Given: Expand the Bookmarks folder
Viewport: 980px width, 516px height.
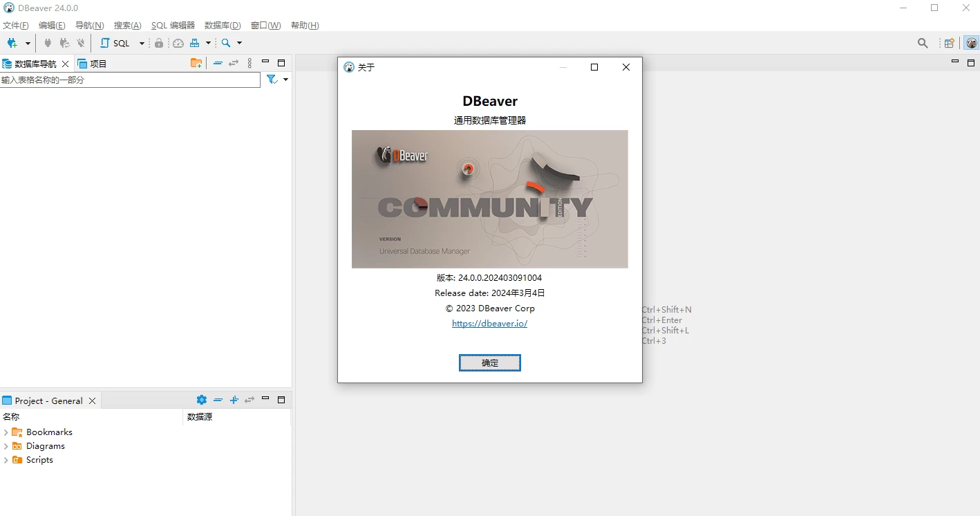Looking at the screenshot, I should click(x=6, y=432).
